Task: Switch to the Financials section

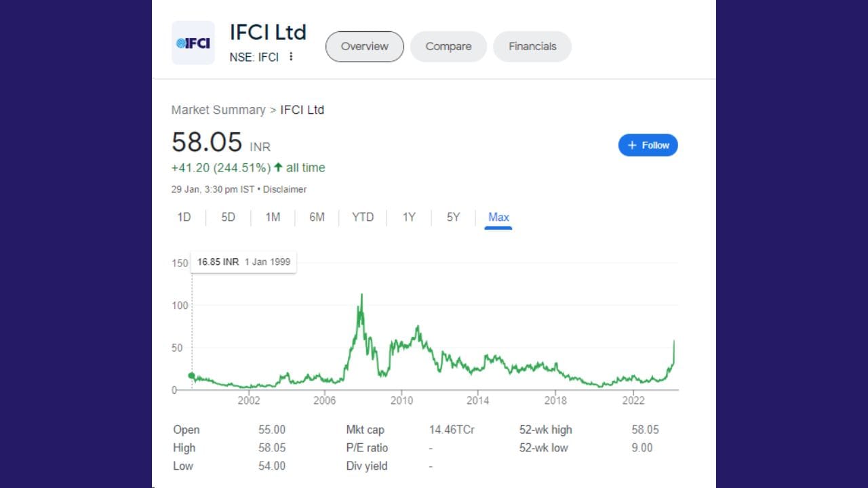Action: [532, 46]
